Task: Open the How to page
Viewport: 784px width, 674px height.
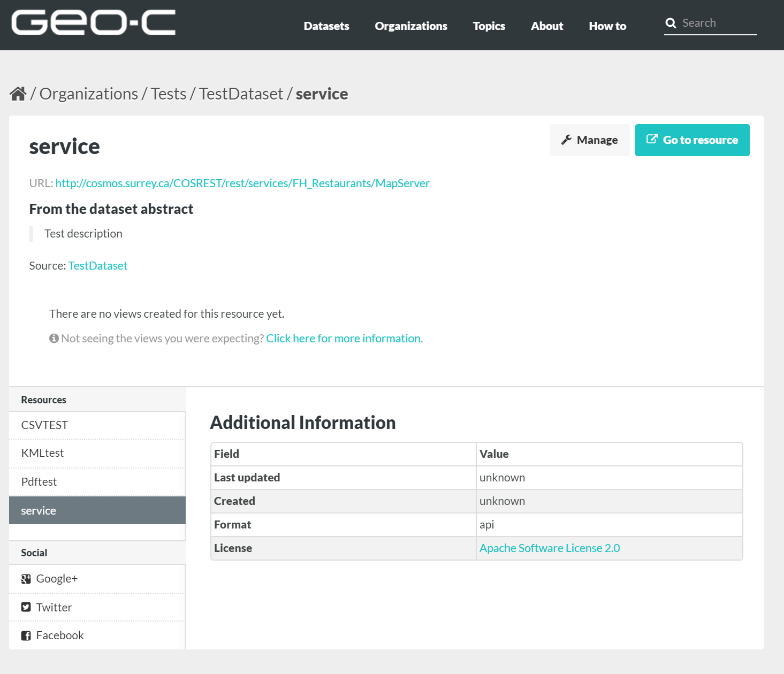Action: (x=607, y=26)
